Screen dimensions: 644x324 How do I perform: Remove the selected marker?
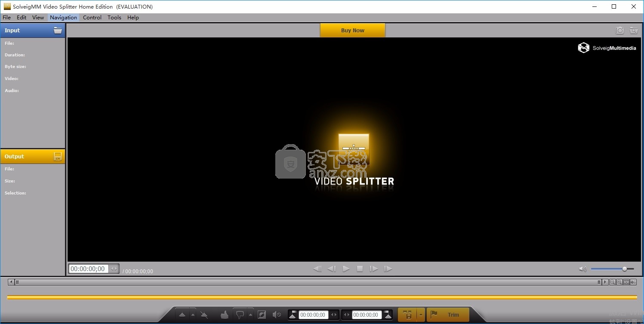click(204, 315)
